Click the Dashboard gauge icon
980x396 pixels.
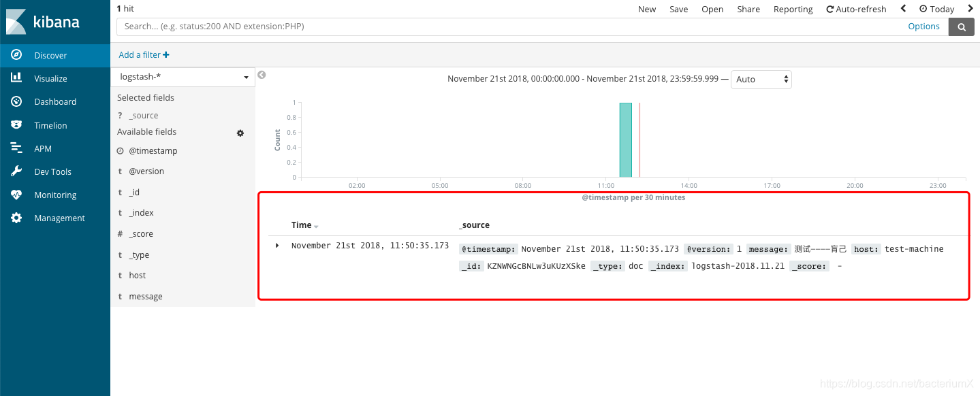point(17,101)
